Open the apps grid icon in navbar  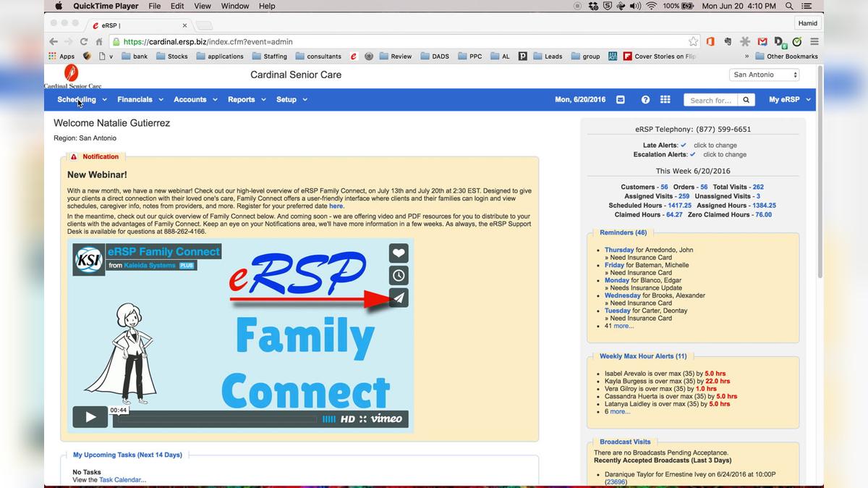coord(665,100)
